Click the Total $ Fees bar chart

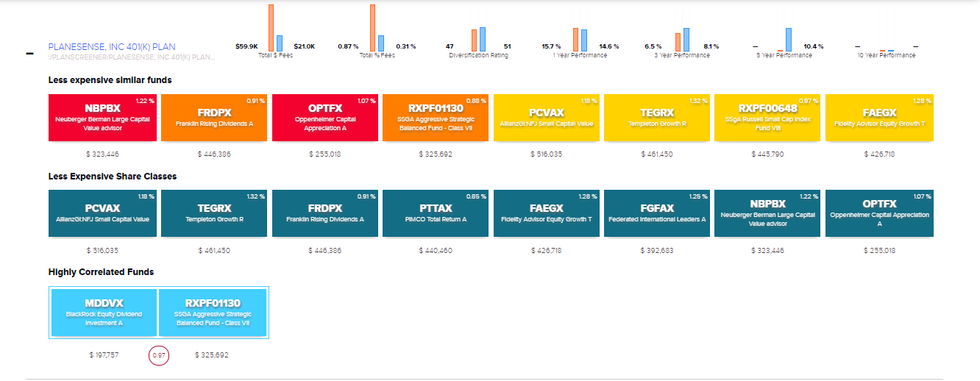point(275,29)
